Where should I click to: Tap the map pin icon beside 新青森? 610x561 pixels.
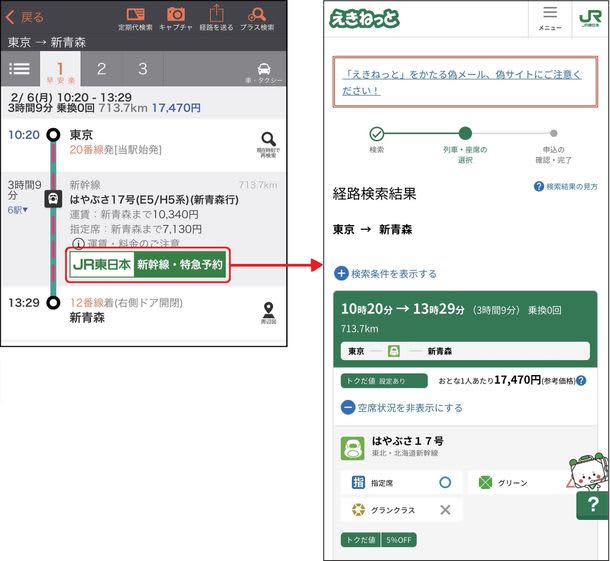click(267, 311)
